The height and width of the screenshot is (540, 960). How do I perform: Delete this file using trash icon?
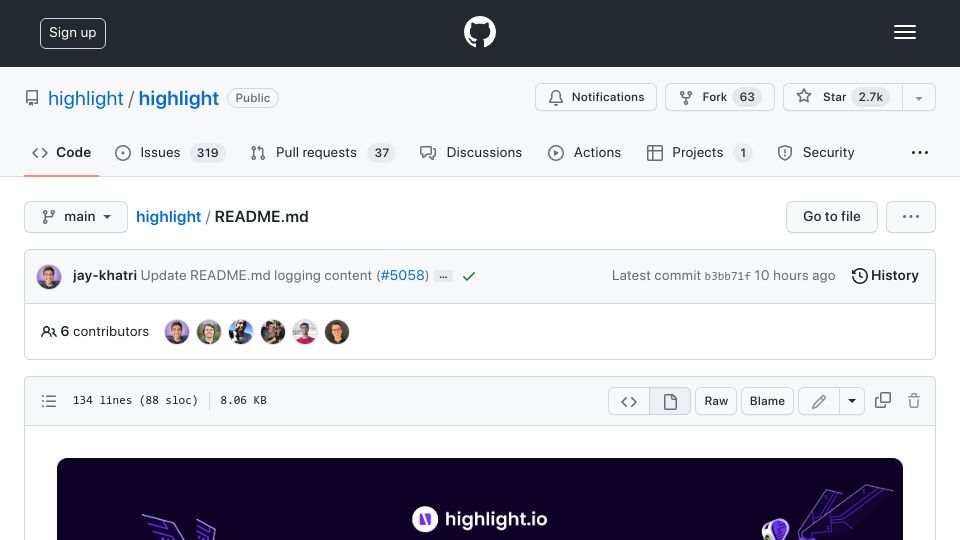pos(914,400)
